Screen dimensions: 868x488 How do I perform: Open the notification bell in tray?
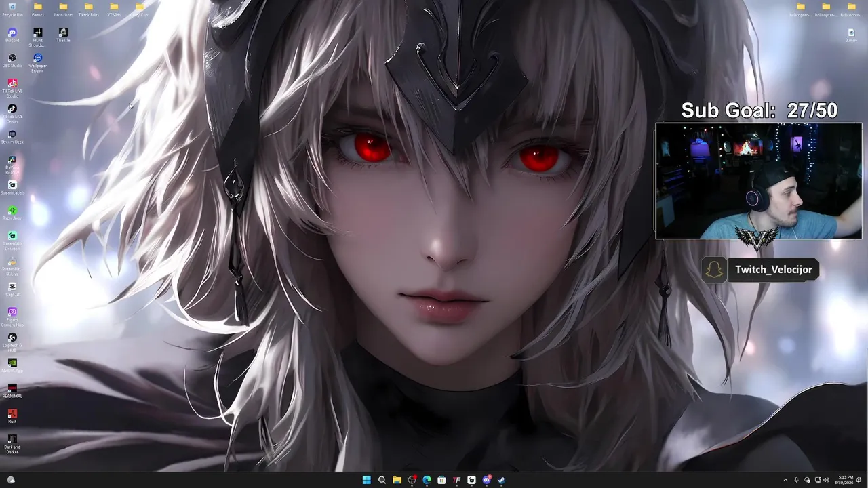point(860,480)
